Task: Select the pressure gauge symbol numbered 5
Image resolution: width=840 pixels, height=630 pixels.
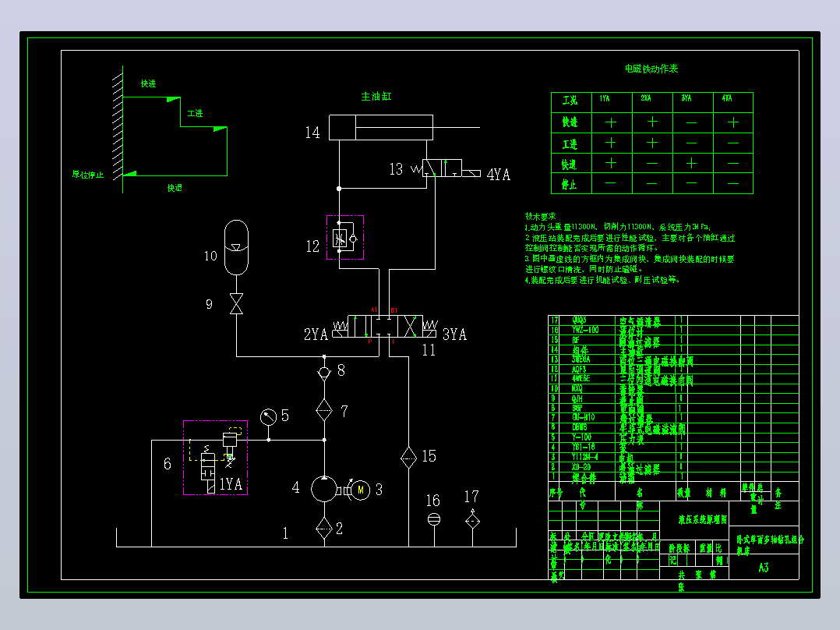Action: [x=268, y=416]
